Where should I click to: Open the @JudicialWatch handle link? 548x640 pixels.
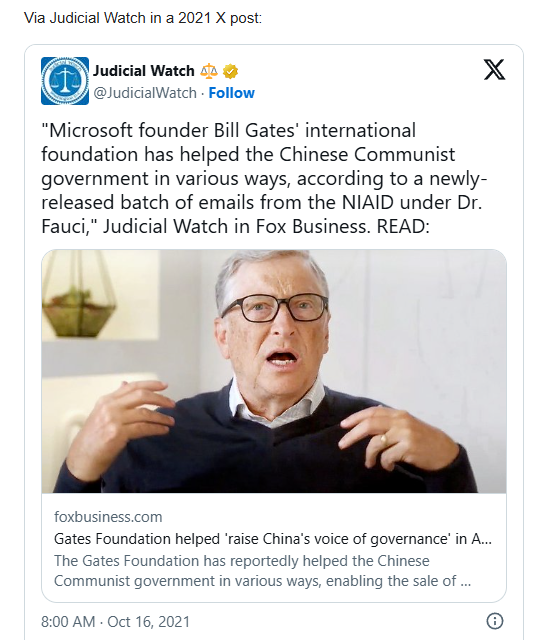(145, 93)
